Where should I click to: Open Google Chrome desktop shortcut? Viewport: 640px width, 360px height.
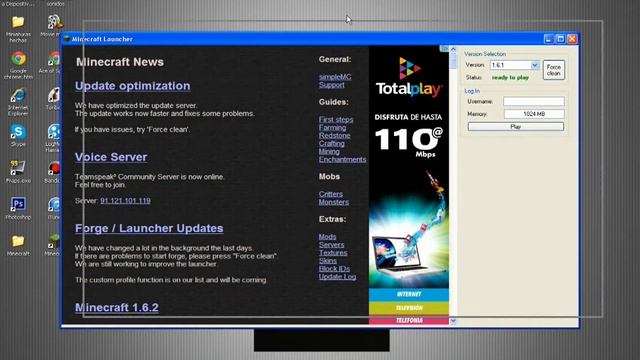[18, 59]
